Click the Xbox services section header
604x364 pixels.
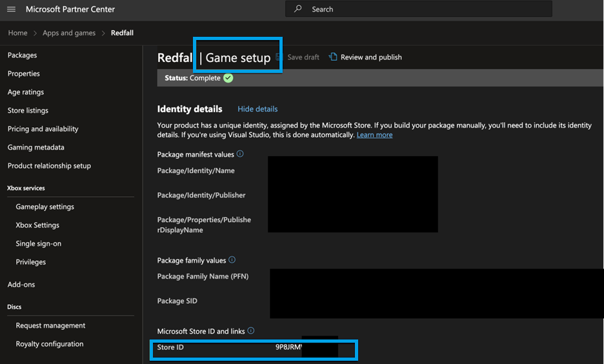coord(26,188)
